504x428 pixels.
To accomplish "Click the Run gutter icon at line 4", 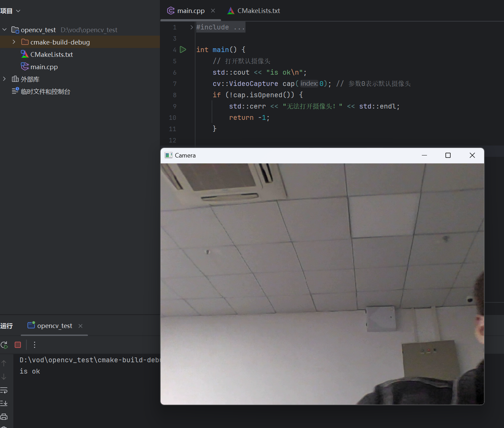I will coord(183,50).
